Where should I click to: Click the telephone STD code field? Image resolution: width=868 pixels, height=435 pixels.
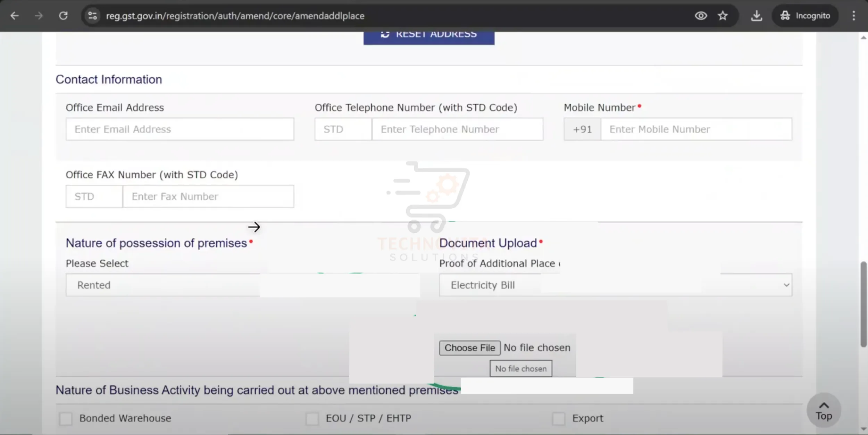point(343,129)
